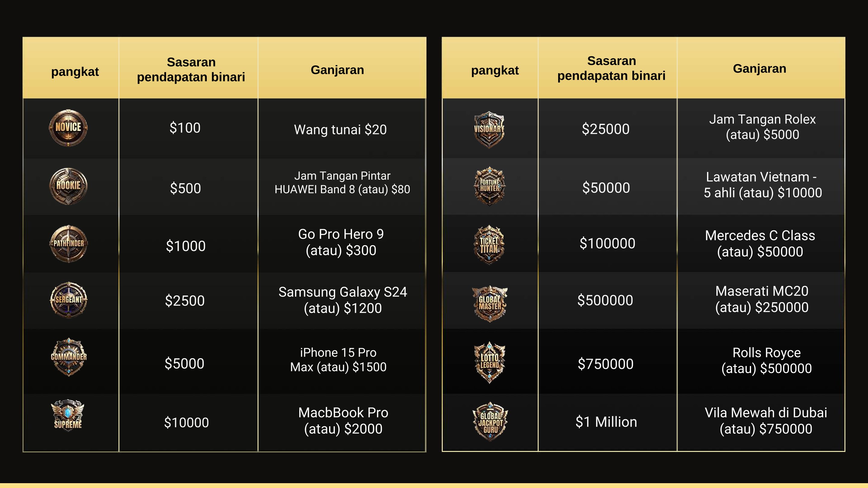Click the Wang tunai $20 reward

340,129
